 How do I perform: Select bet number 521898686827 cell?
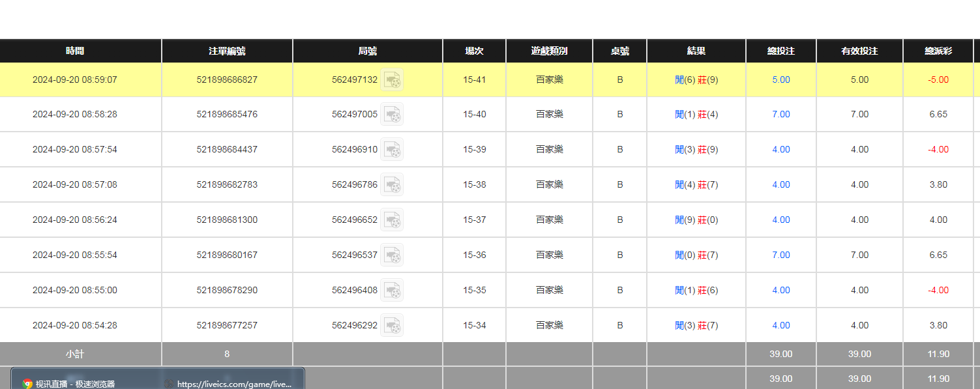(227, 80)
